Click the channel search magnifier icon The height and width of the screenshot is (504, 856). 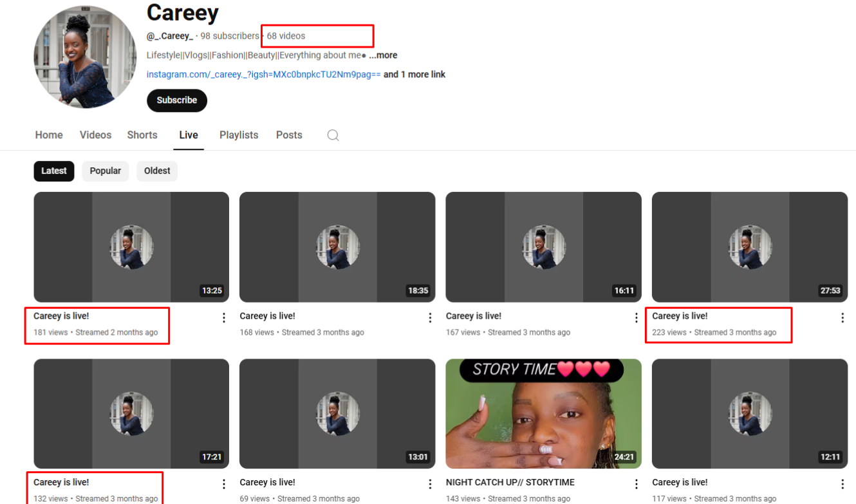[333, 135]
